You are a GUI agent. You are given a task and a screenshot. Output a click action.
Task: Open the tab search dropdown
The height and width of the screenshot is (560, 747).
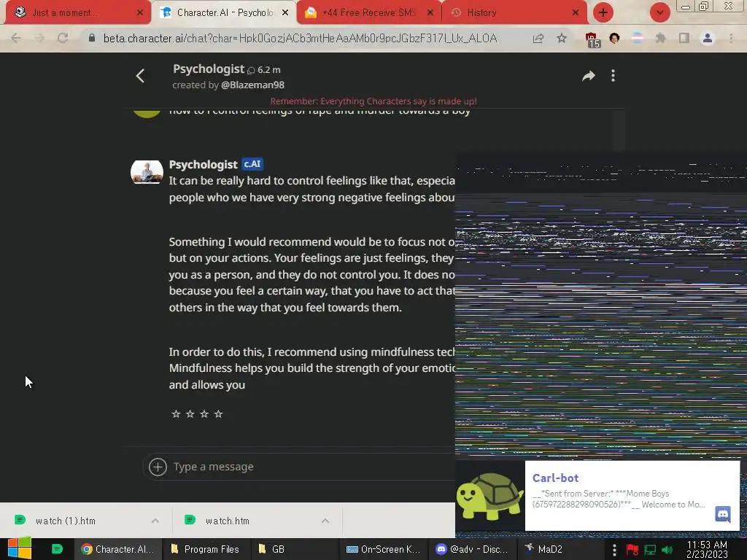(659, 13)
